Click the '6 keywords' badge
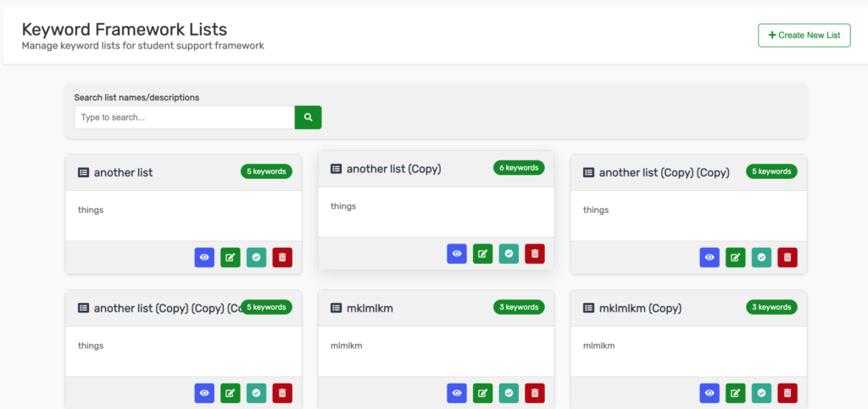This screenshot has width=868, height=409. tap(519, 168)
